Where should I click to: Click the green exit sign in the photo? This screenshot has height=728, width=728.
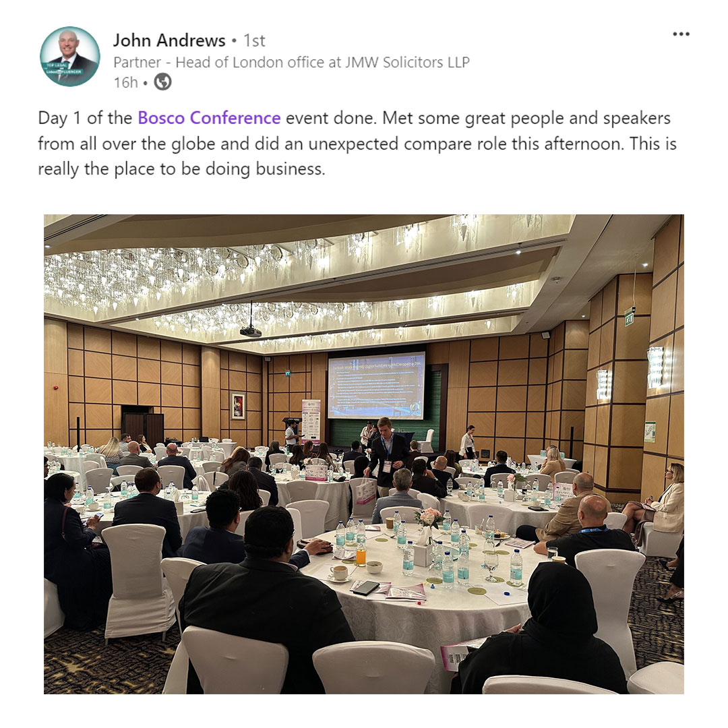(629, 317)
